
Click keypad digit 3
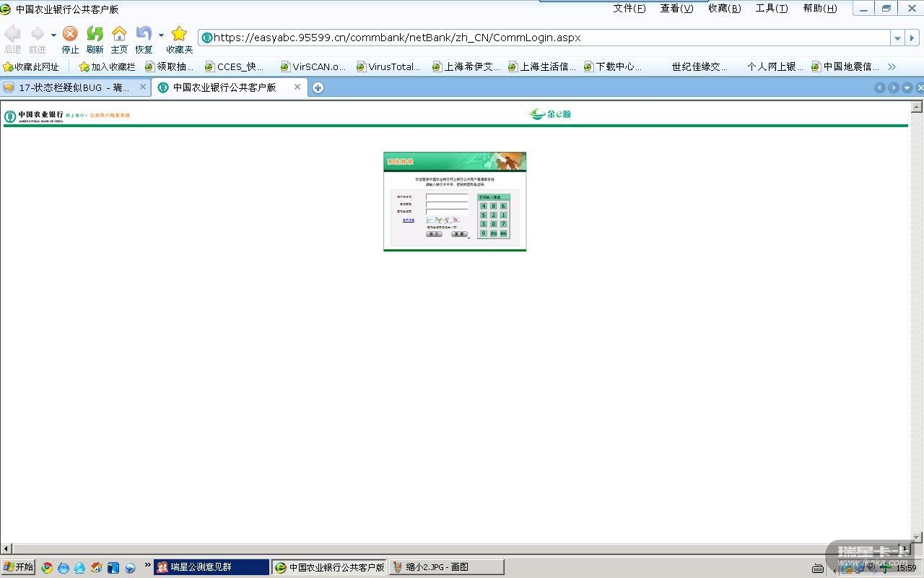coord(484,224)
